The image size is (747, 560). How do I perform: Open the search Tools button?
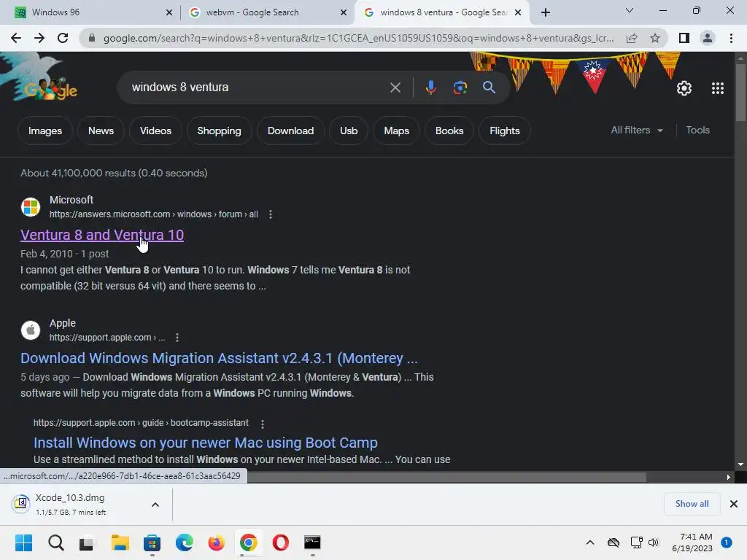pos(697,130)
